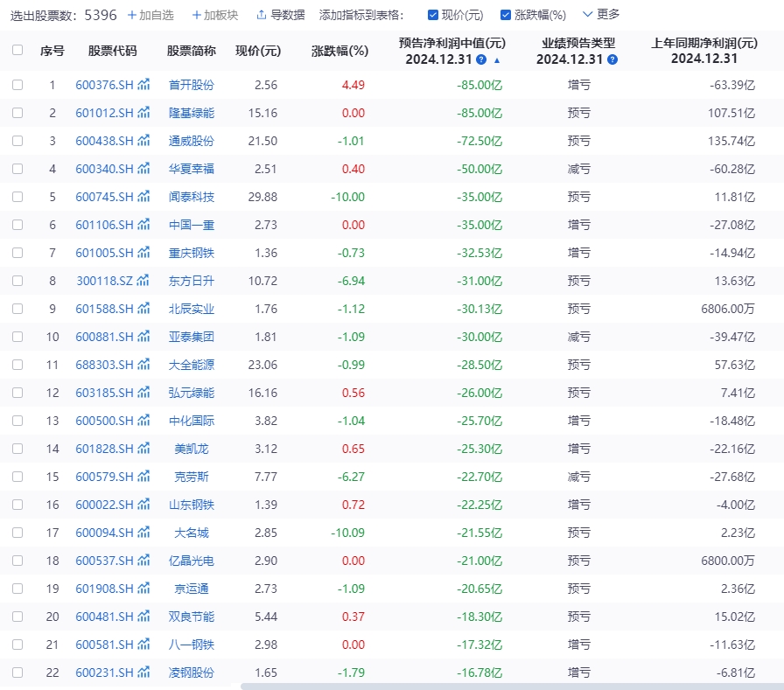
Task: Sort table by 涨跌幅(%) column header
Action: [x=339, y=51]
